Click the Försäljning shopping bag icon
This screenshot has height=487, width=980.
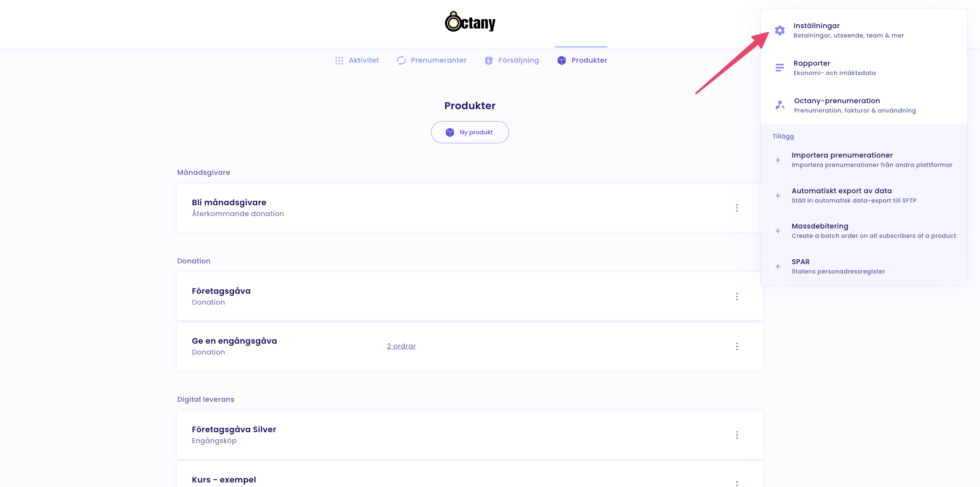[x=489, y=60]
